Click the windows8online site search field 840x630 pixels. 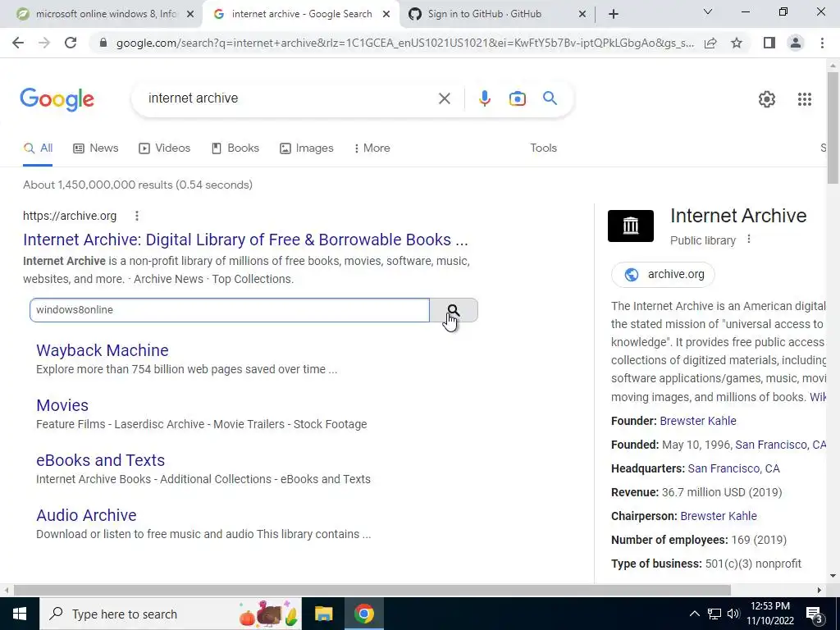(x=230, y=310)
